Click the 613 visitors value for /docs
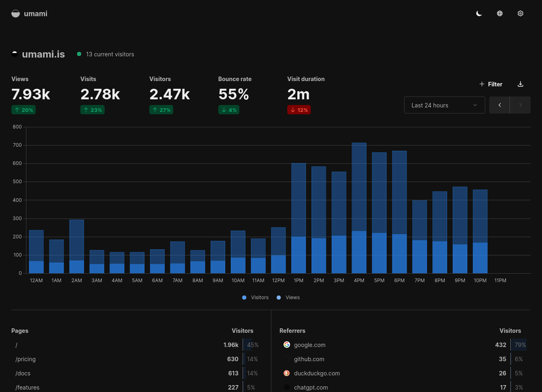 pos(233,373)
